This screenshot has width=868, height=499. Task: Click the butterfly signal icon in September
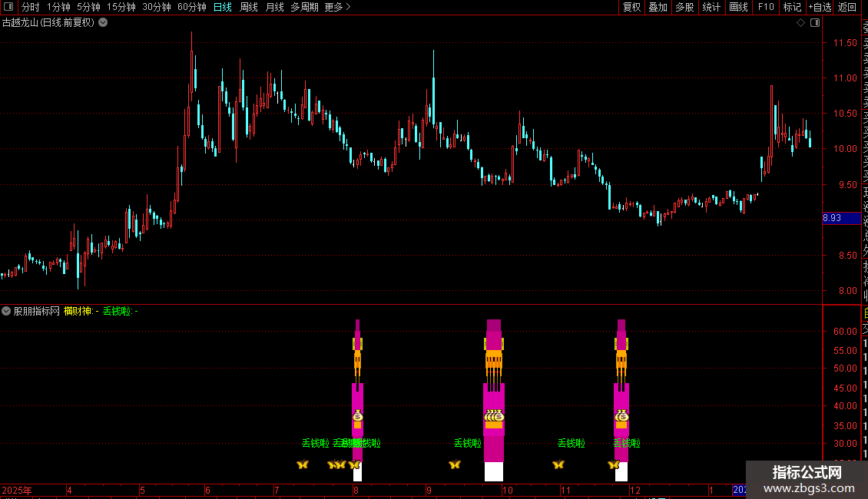pos(455,464)
